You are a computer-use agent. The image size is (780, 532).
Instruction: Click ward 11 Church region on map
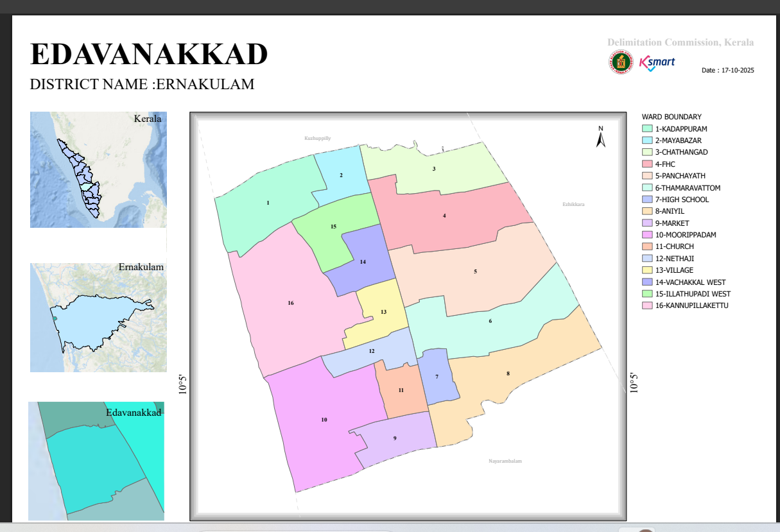coord(402,389)
